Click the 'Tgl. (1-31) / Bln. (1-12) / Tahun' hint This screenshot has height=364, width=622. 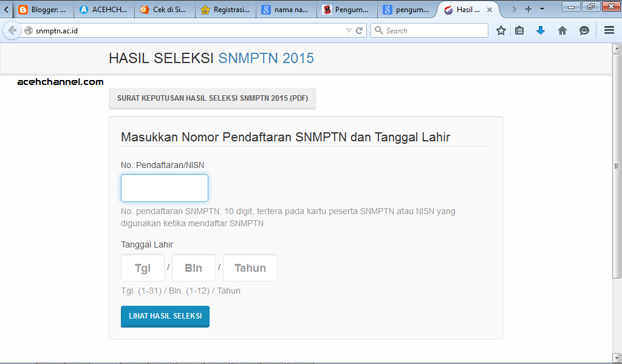tap(180, 291)
